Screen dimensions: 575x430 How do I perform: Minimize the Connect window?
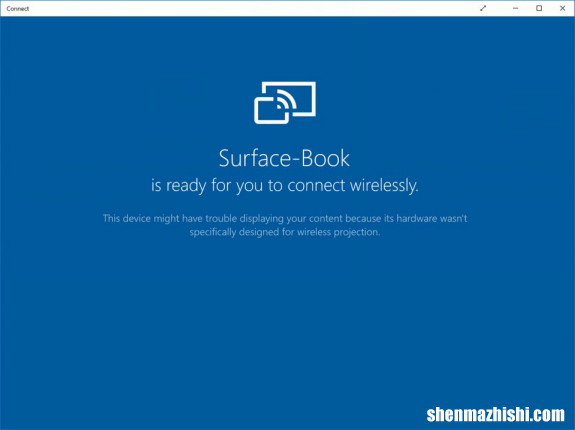pyautogui.click(x=516, y=8)
